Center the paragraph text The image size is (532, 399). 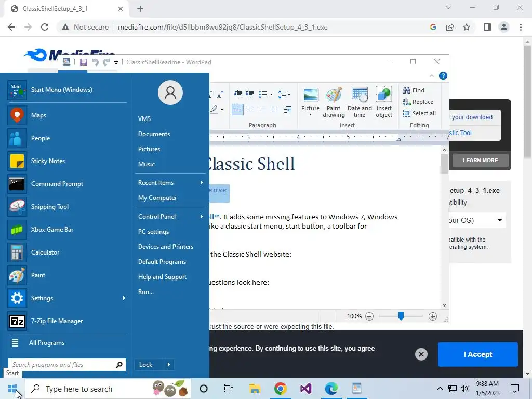(x=250, y=110)
